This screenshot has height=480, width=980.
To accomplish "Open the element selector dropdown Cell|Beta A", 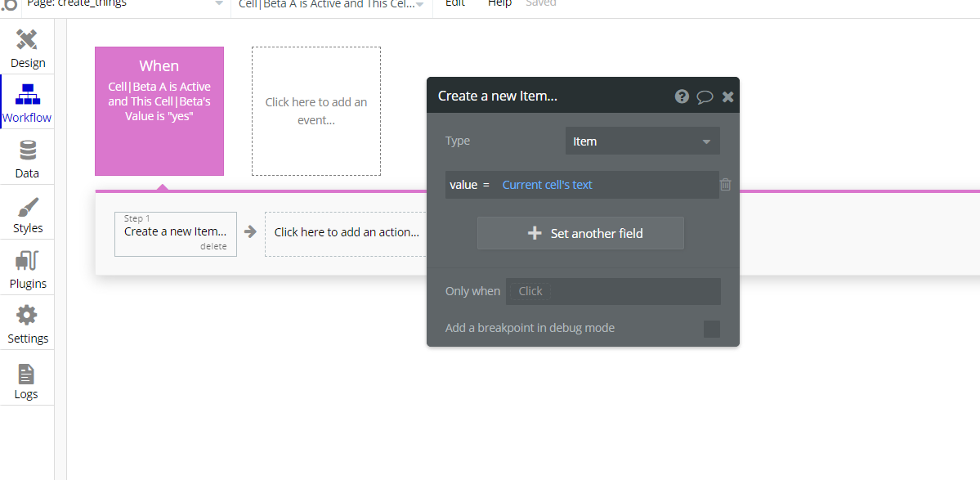I will [x=331, y=4].
